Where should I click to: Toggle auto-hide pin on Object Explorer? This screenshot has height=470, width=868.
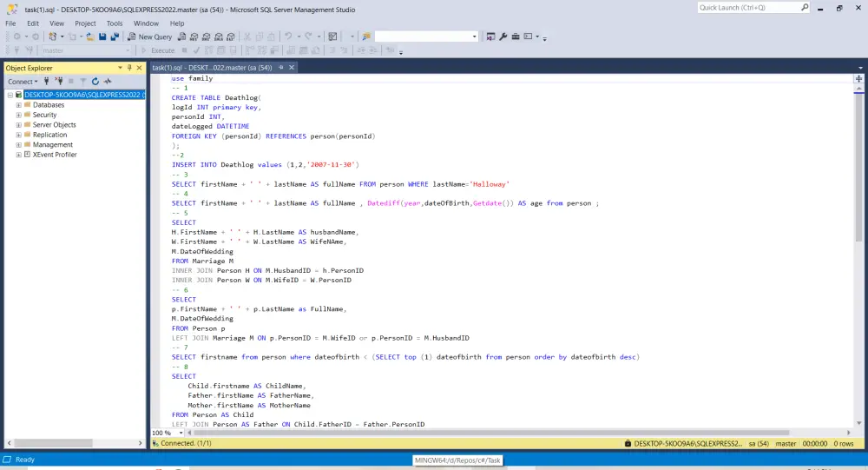point(129,68)
